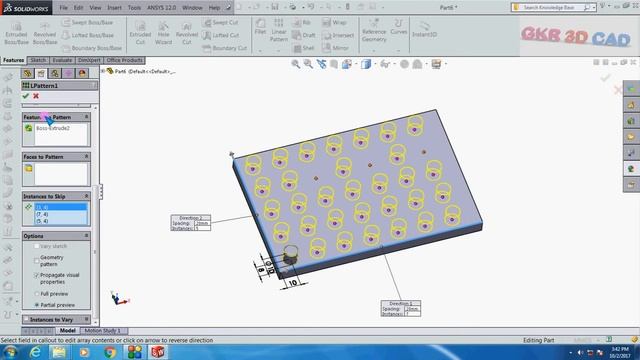The width and height of the screenshot is (640, 360).
Task: Expand the Instances to Vary section
Action: pos(87,319)
